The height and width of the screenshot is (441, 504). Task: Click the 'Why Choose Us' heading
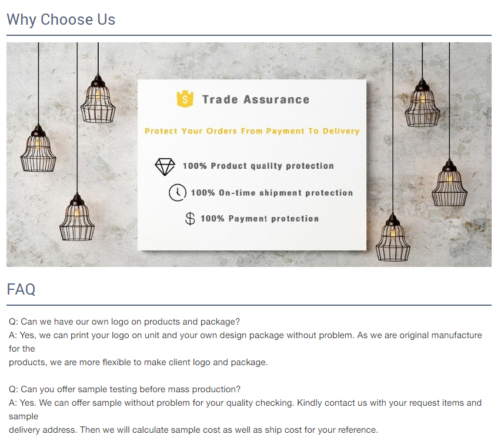click(61, 19)
